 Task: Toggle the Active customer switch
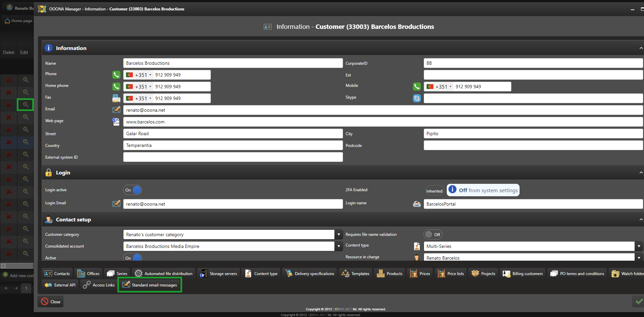132,258
